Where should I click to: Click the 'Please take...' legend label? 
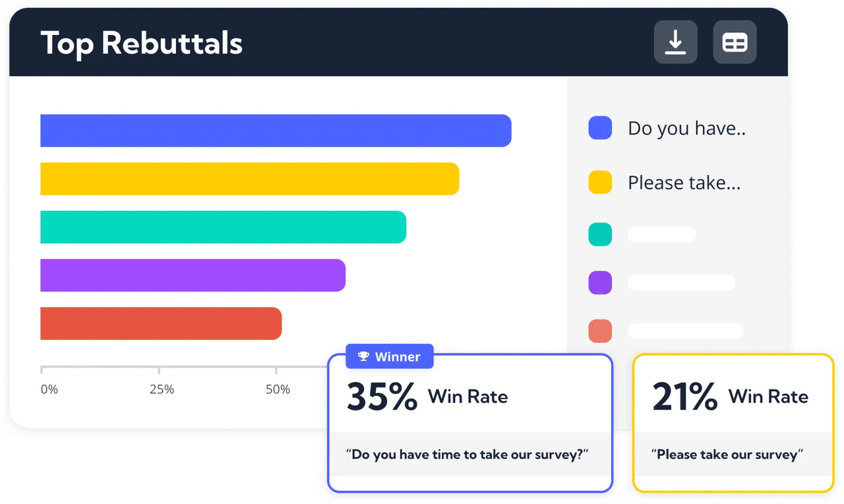click(684, 182)
